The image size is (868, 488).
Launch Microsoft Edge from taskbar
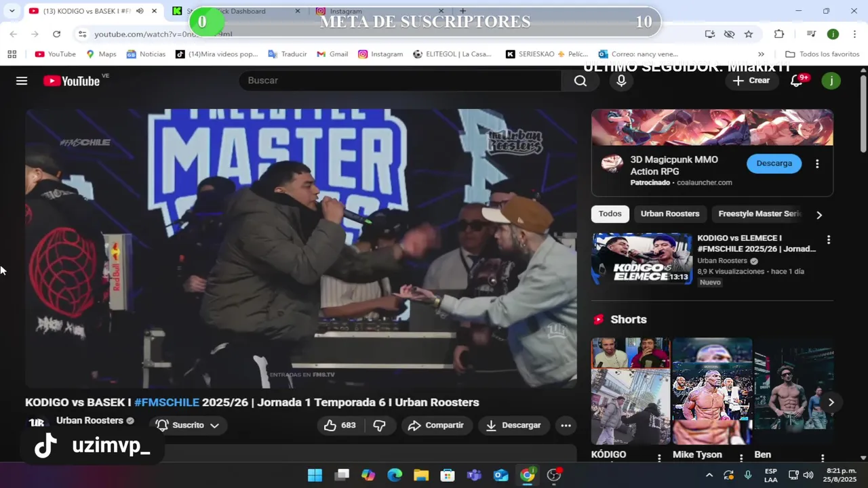pyautogui.click(x=394, y=475)
